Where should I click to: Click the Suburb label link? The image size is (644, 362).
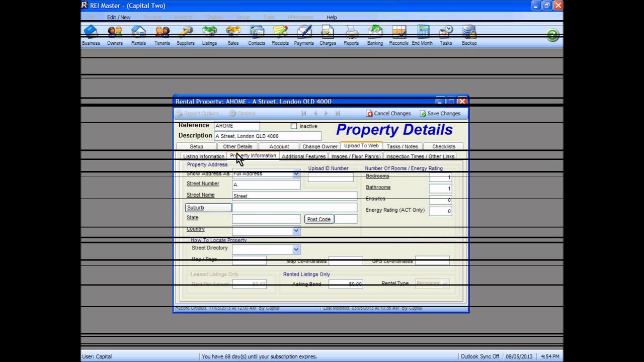pyautogui.click(x=195, y=208)
